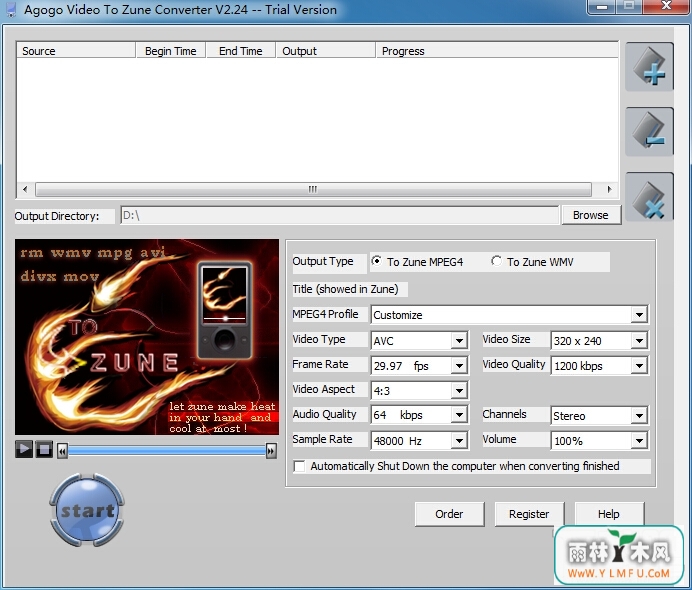
Task: Open the Help button
Action: click(x=609, y=514)
